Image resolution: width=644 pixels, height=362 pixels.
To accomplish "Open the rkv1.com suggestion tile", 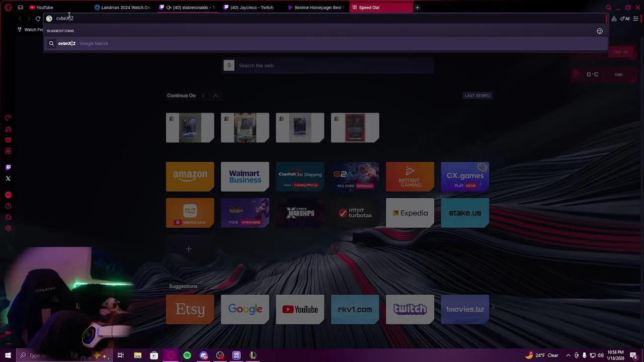I will pos(355,309).
